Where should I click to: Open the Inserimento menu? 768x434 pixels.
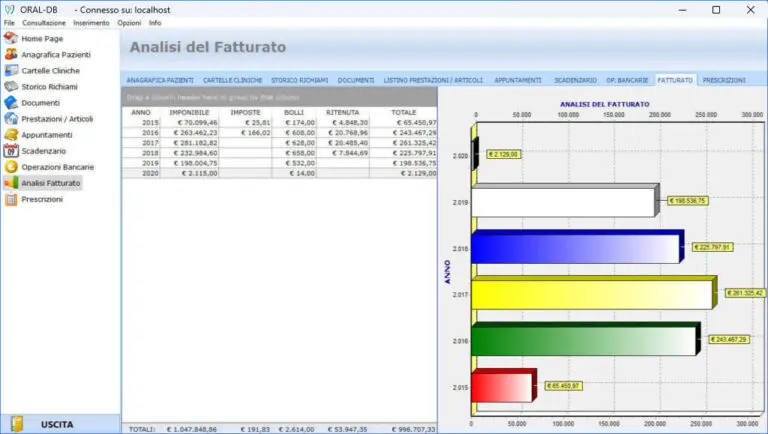click(x=91, y=23)
